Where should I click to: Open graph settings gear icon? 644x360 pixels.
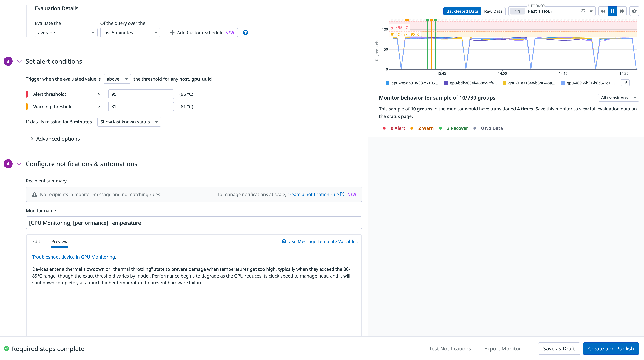click(634, 11)
